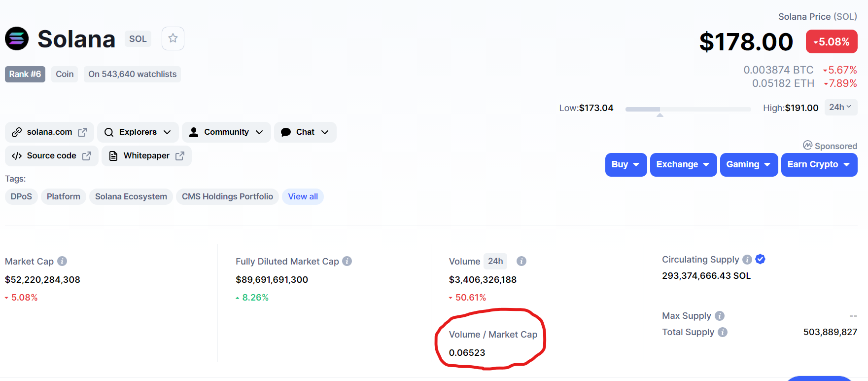868x381 pixels.
Task: Click the Sponsored logo icon
Action: tap(807, 145)
